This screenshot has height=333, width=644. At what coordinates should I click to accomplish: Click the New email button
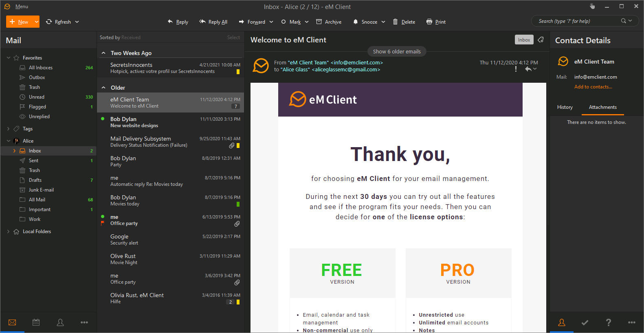pyautogui.click(x=20, y=22)
